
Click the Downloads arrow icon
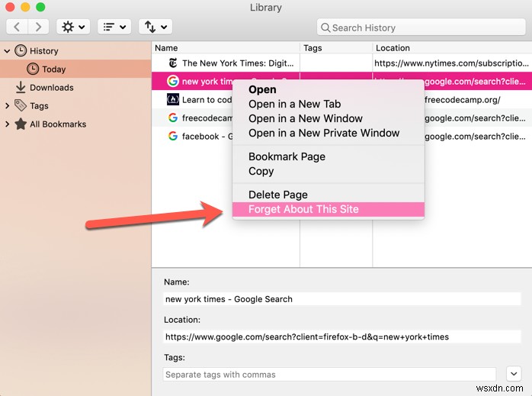point(21,87)
